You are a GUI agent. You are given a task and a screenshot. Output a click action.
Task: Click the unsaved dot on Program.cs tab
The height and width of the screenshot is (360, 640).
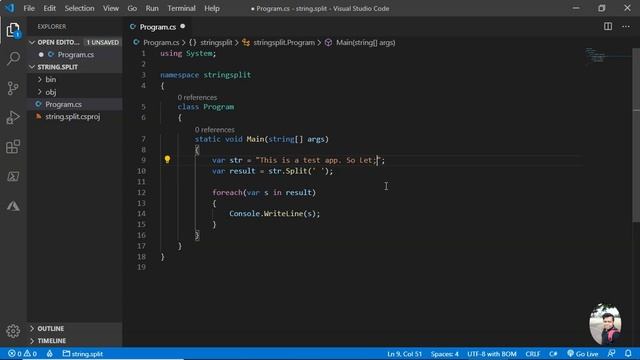coord(182,27)
